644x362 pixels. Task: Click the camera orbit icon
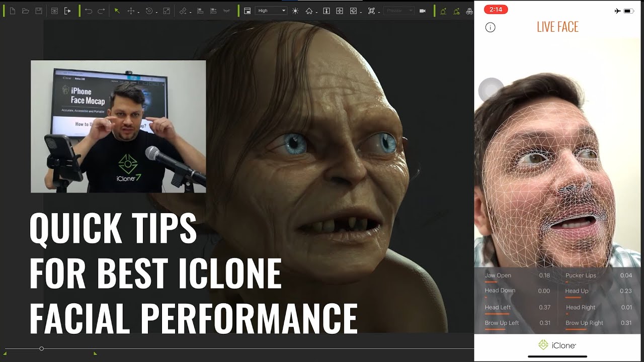(353, 11)
